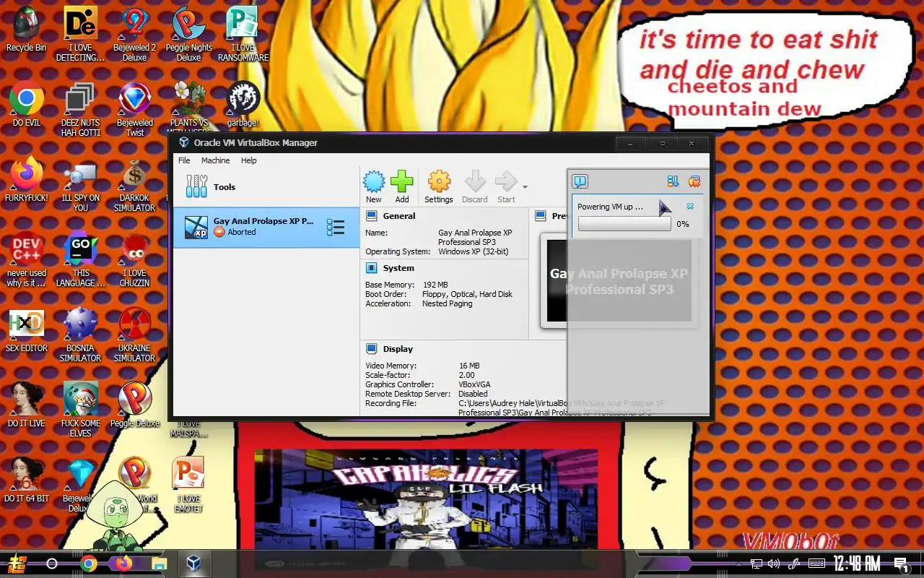
Task: Select the Bejeweled Twist desktop icon
Action: (x=134, y=110)
